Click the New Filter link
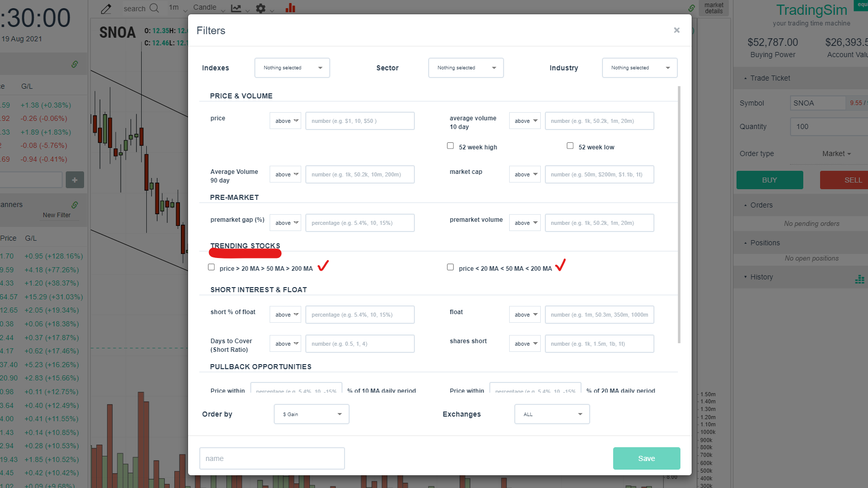 pos(57,215)
